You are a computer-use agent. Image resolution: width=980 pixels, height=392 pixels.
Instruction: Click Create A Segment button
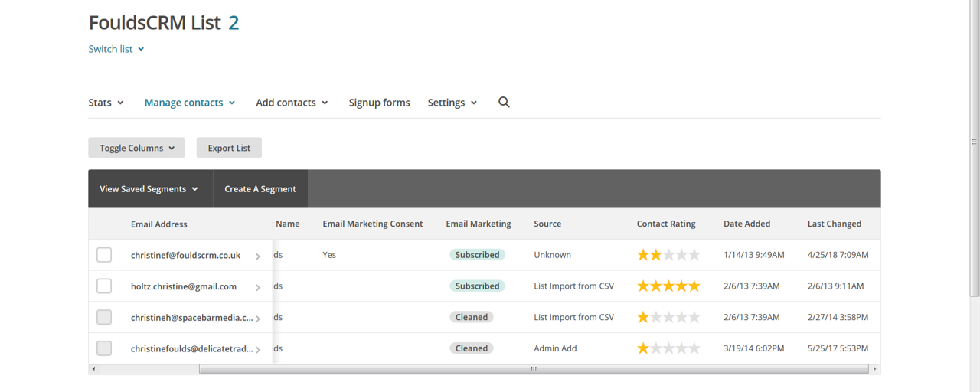click(x=260, y=189)
